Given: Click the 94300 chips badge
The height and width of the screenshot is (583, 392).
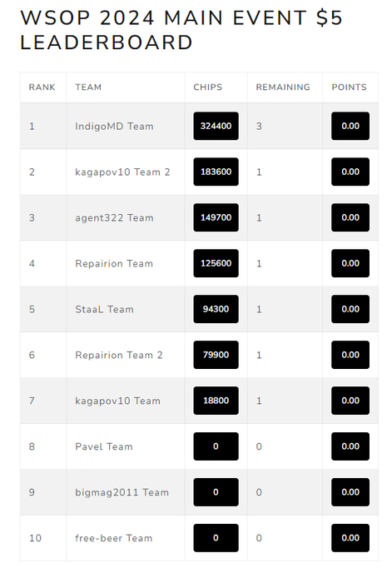Looking at the screenshot, I should point(216,309).
